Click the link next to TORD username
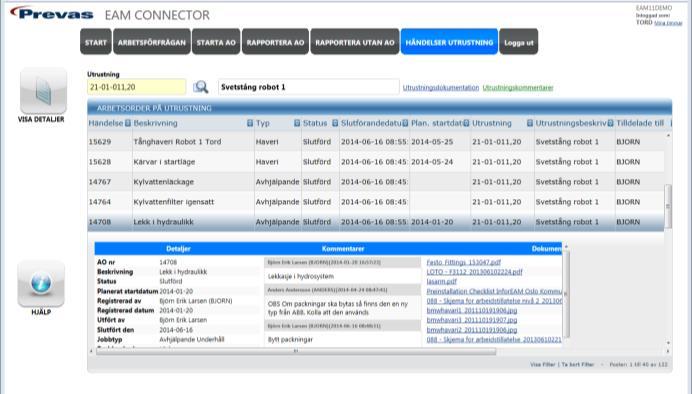Screen dimensions: 692x394 coord(668,23)
